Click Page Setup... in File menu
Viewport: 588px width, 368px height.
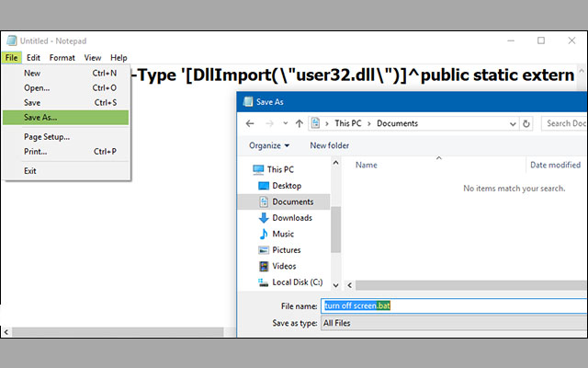point(47,137)
